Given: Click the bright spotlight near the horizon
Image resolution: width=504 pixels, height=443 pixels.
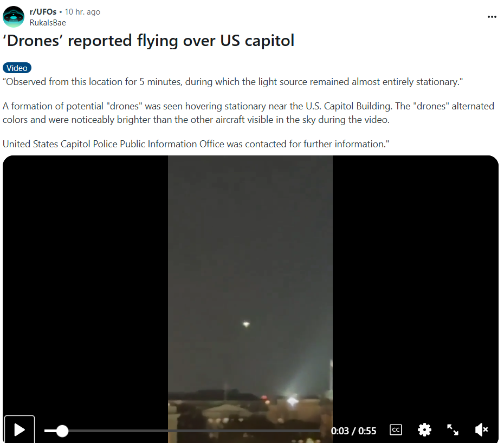Looking at the screenshot, I should click(292, 401).
